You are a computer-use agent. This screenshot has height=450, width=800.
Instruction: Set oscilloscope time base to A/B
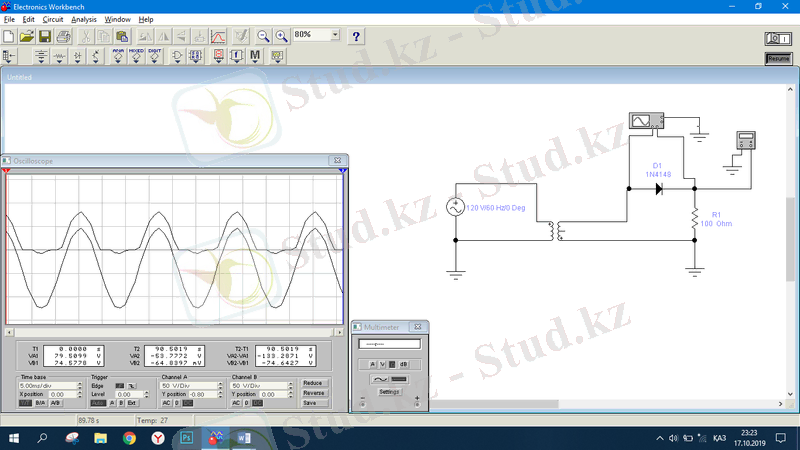click(55, 403)
